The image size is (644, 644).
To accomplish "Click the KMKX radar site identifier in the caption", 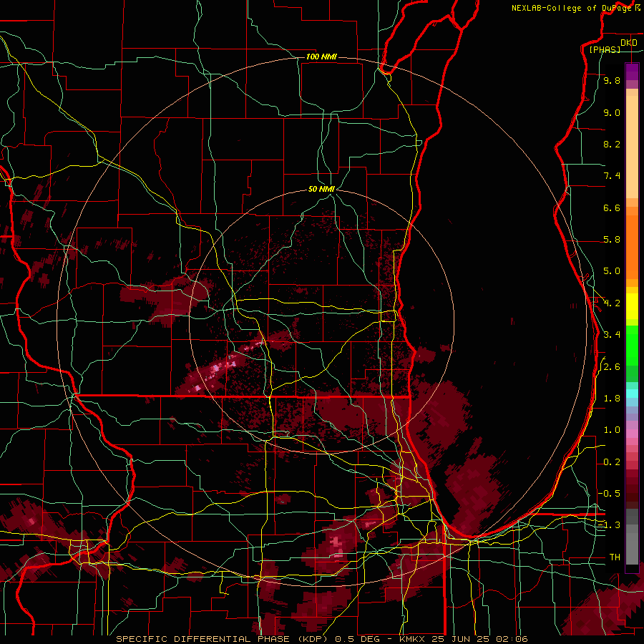I will point(413,639).
